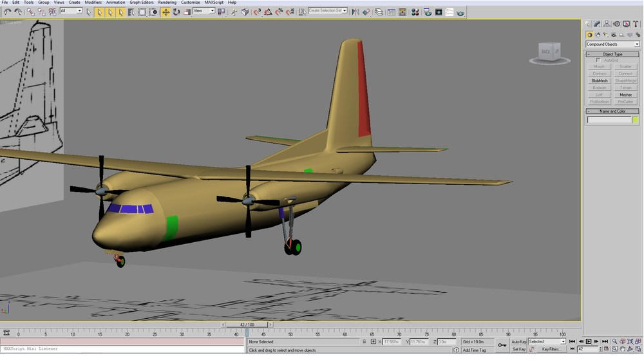Click the Quick Render teapot icon
The image size is (644, 362).
click(460, 13)
